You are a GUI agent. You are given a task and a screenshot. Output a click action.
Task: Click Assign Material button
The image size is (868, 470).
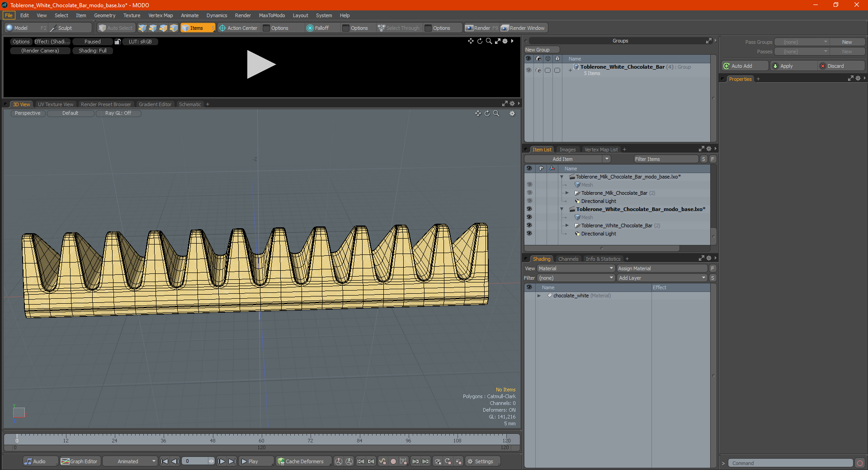(x=662, y=268)
